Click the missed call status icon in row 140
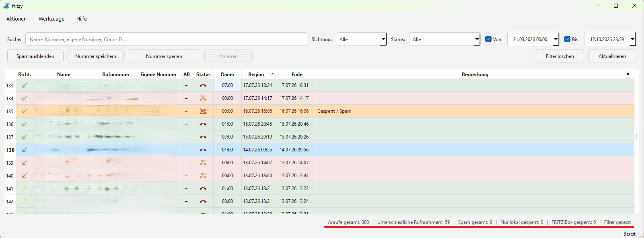The image size is (644, 238). (x=203, y=176)
